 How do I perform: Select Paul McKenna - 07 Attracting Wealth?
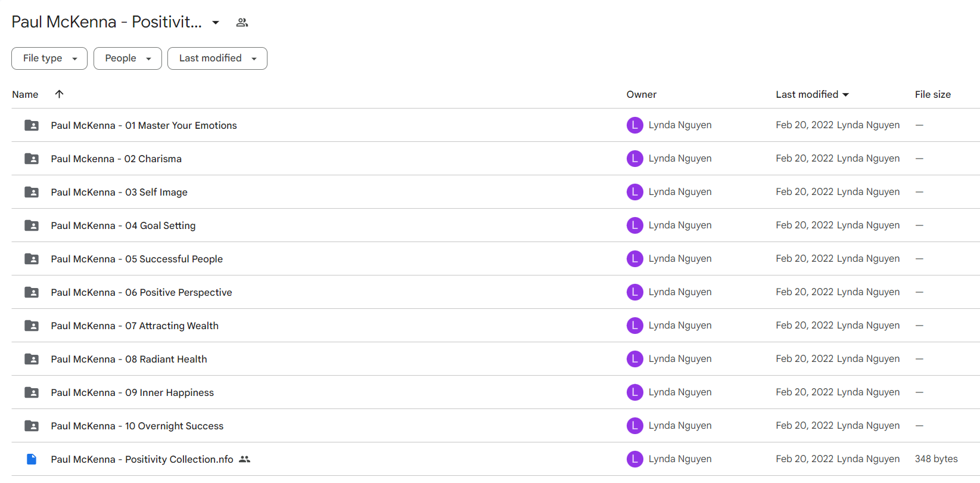135,326
